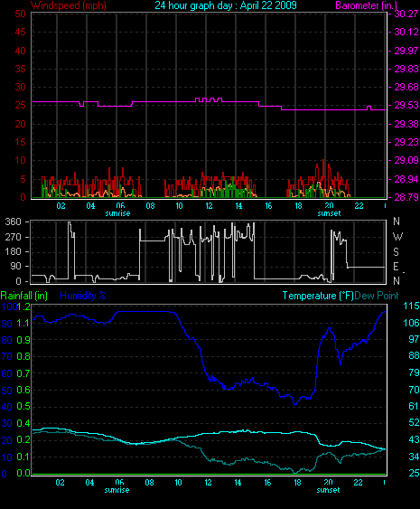Click the 'W' compass label beside direction chart
This screenshot has height=509, width=420.
click(x=397, y=237)
